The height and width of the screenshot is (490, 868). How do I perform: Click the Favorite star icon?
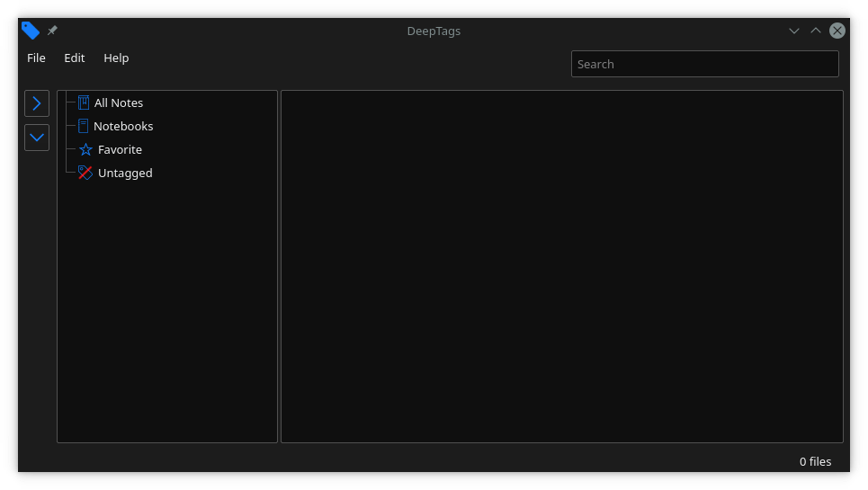pos(85,149)
